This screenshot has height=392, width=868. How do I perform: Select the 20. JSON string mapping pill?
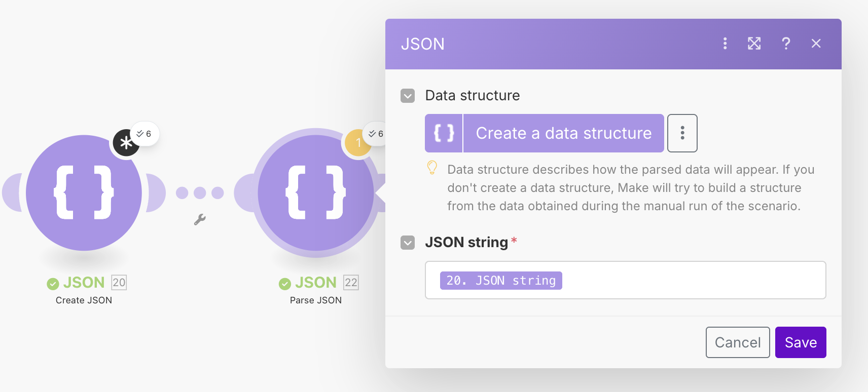500,280
